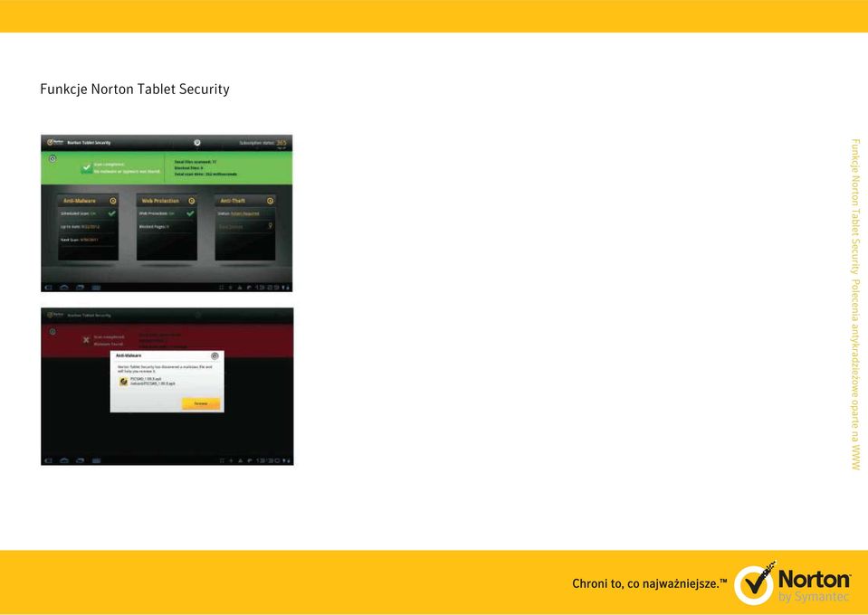Select the malware-found screenshot thumbnail
868x615 pixels.
click(x=167, y=386)
